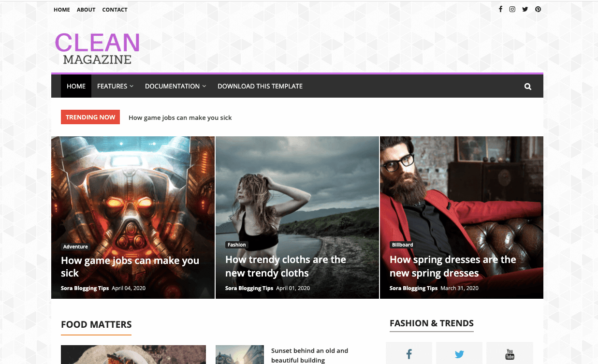This screenshot has width=598, height=364.
Task: Expand the Documentation menu chevron
Action: [x=204, y=86]
